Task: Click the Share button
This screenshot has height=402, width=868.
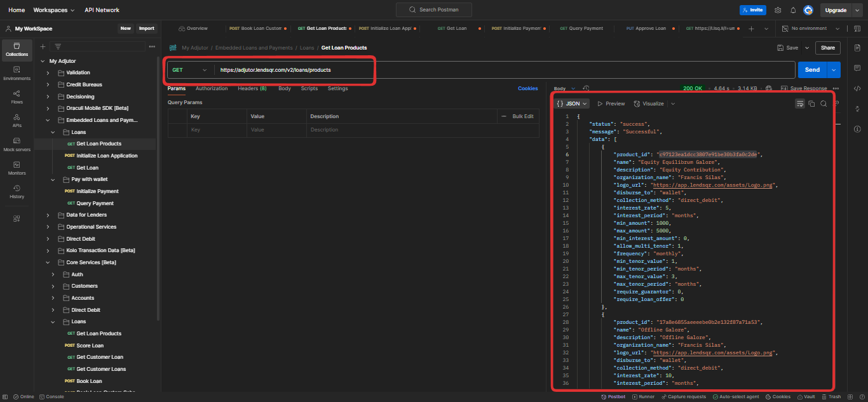Action: point(828,48)
